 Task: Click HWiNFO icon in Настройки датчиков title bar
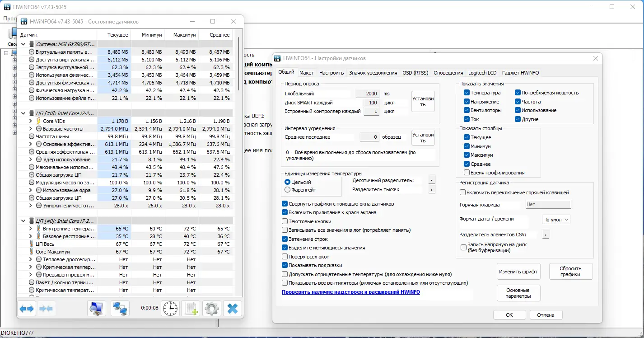pos(278,58)
